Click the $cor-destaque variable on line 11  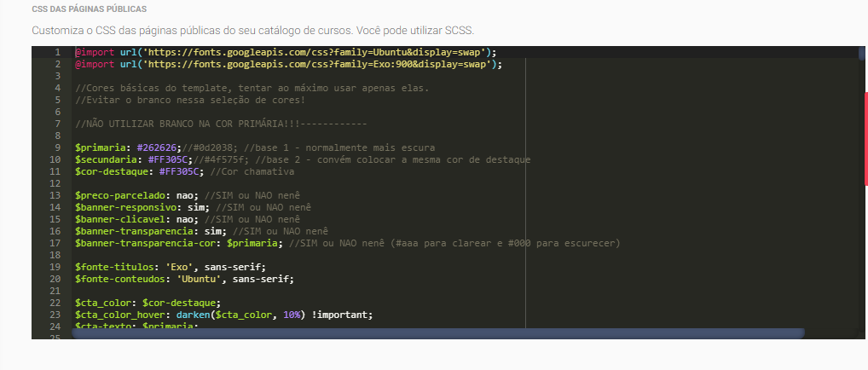click(x=112, y=171)
